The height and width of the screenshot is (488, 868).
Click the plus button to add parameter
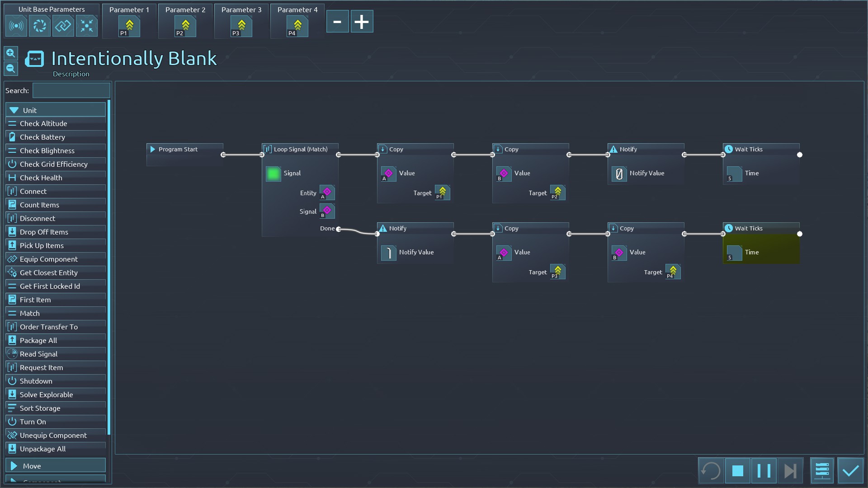coord(362,22)
